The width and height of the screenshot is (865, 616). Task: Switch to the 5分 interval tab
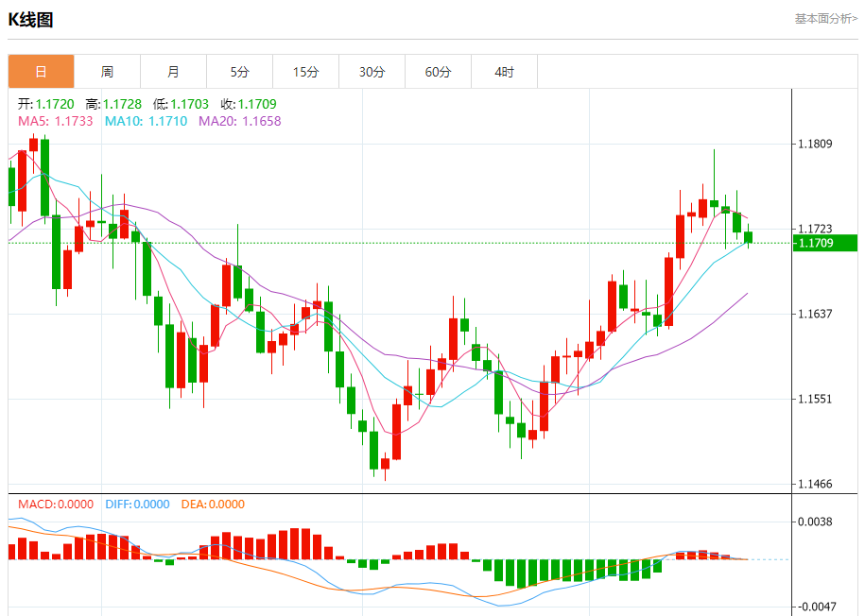[x=239, y=72]
